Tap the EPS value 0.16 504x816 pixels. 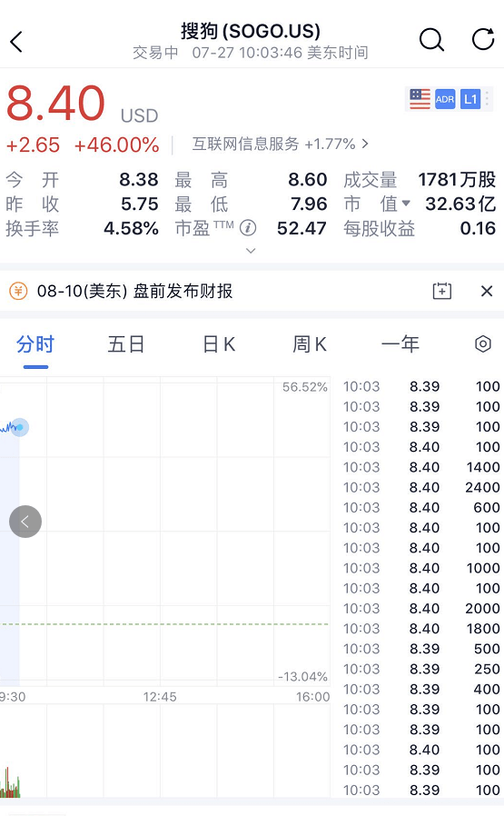coord(478,228)
